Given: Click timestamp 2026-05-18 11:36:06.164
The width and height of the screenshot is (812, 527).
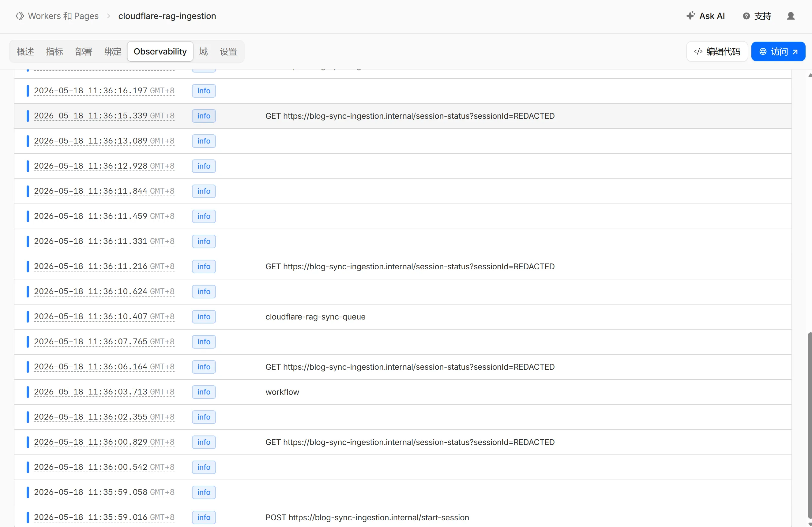Looking at the screenshot, I should click(x=104, y=367).
